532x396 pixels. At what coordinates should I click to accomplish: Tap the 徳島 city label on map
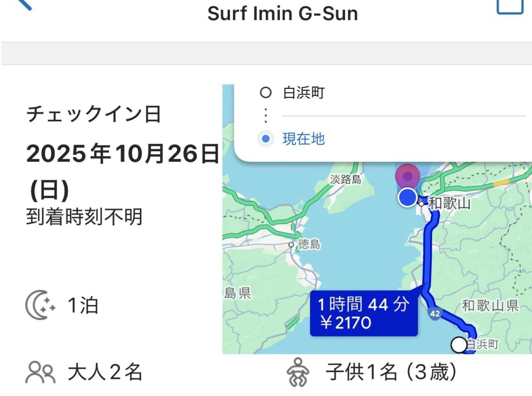click(309, 244)
